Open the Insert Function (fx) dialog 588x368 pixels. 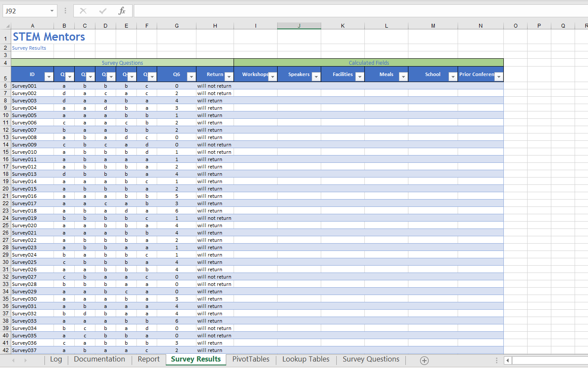(122, 11)
